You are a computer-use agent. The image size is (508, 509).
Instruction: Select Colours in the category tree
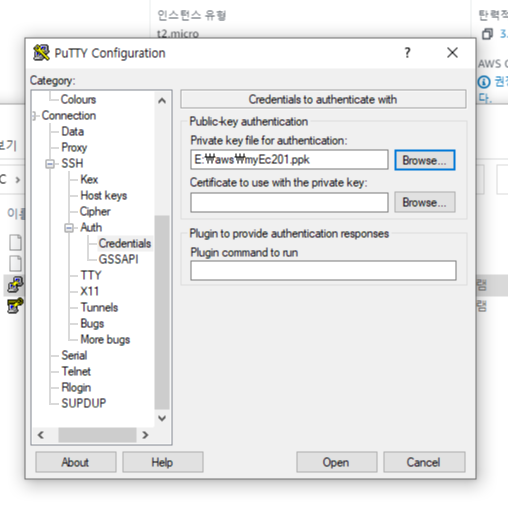(78, 99)
